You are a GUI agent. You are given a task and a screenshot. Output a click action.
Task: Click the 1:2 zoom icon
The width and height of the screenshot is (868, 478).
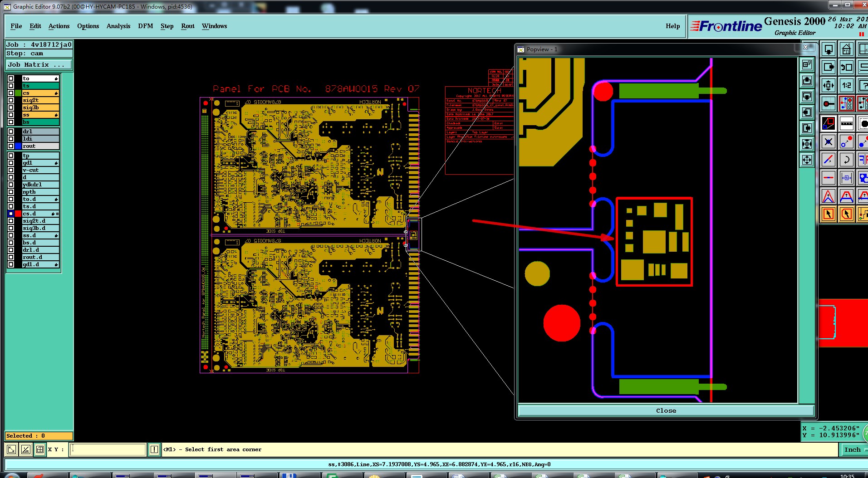coord(846,85)
